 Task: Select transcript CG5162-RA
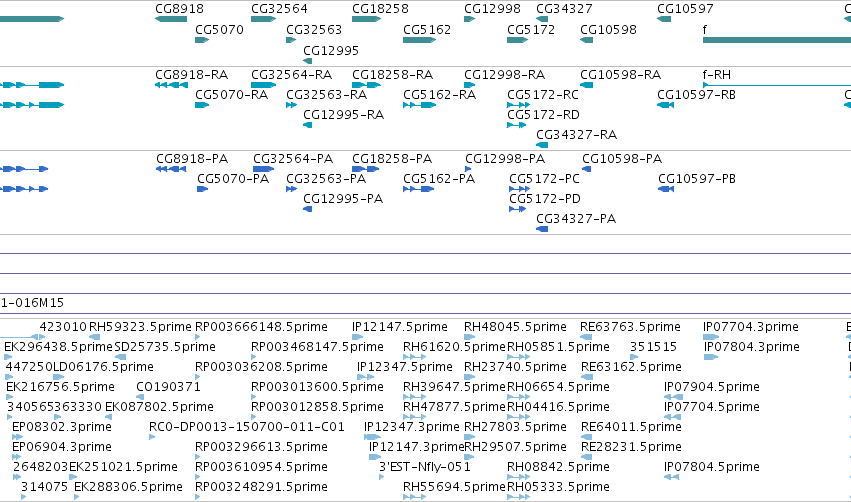(440, 94)
